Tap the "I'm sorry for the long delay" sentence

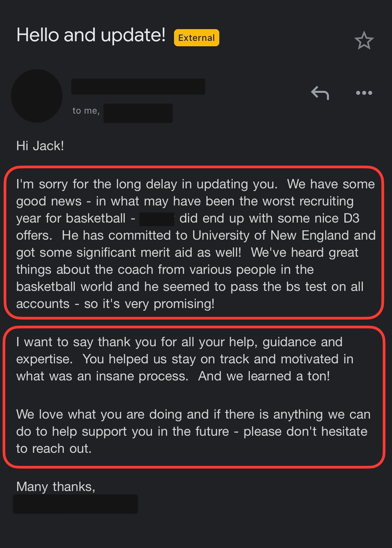pyautogui.click(x=147, y=184)
